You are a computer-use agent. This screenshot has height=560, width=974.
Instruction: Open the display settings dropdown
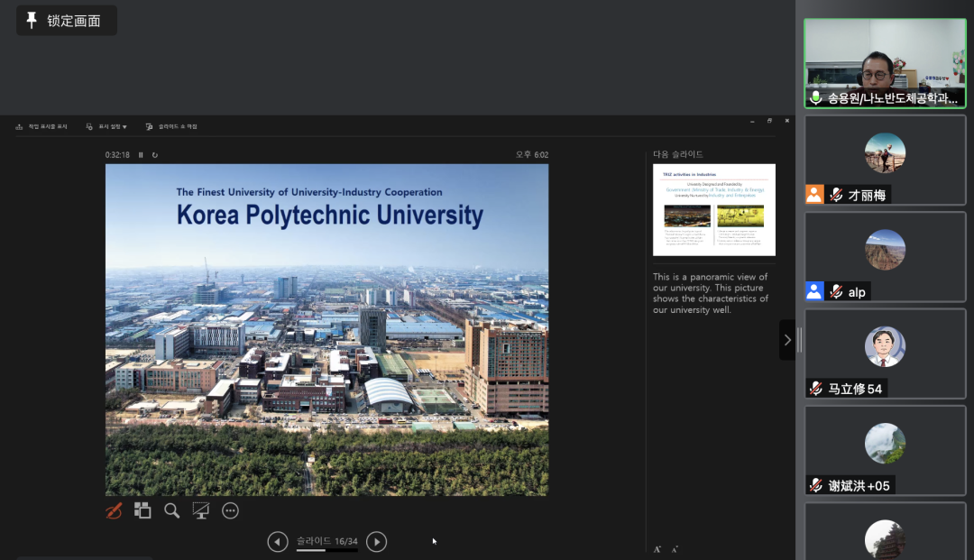tap(106, 127)
